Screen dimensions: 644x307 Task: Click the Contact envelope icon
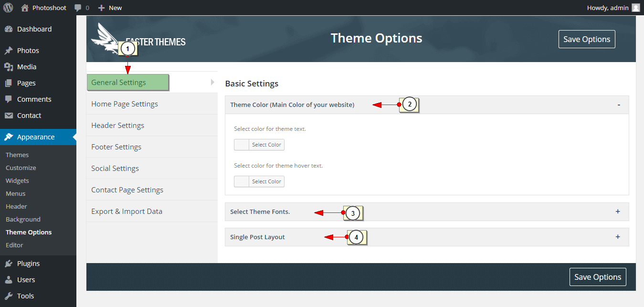(9, 116)
